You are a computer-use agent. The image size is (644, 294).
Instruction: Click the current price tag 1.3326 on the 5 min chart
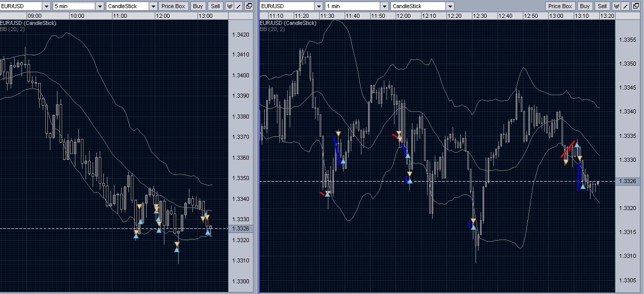pos(241,228)
